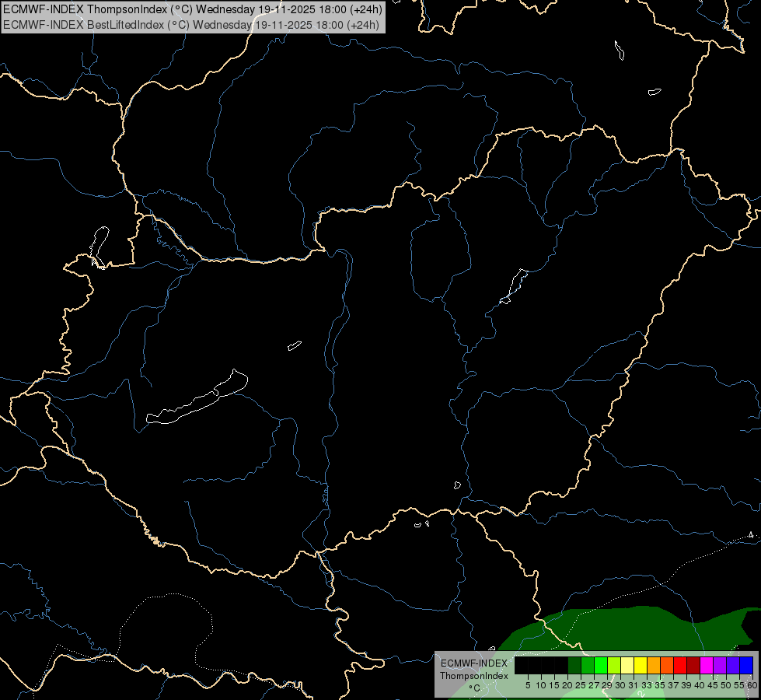Click the legend tick value 10
The height and width of the screenshot is (700, 761).
(x=541, y=685)
